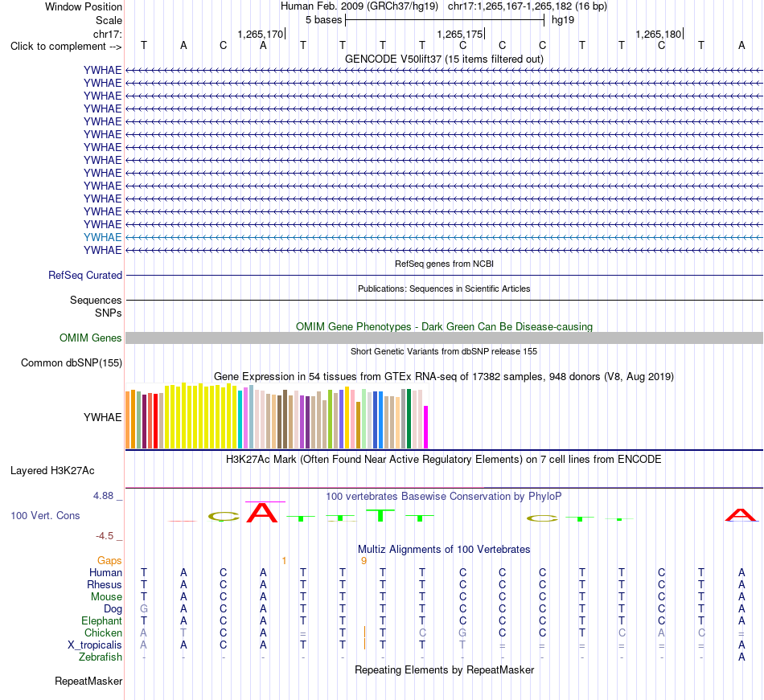Click the cyan bar in GTEx expression chart
The image size is (764, 700).
240,420
